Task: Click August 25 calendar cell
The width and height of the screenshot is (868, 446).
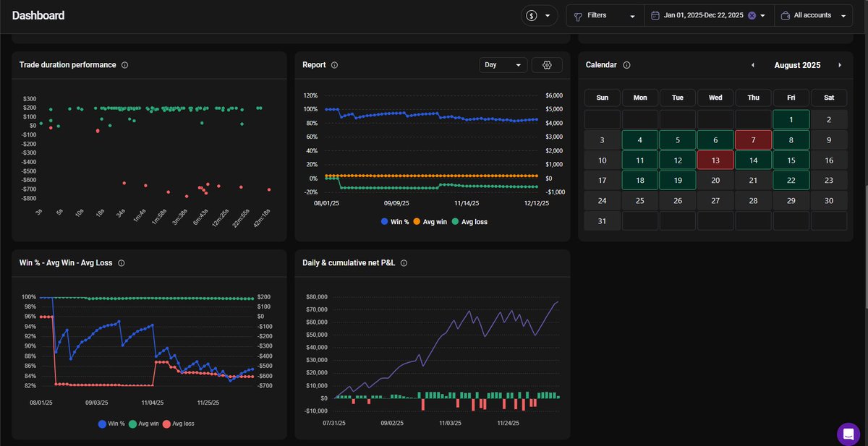Action: click(x=640, y=201)
